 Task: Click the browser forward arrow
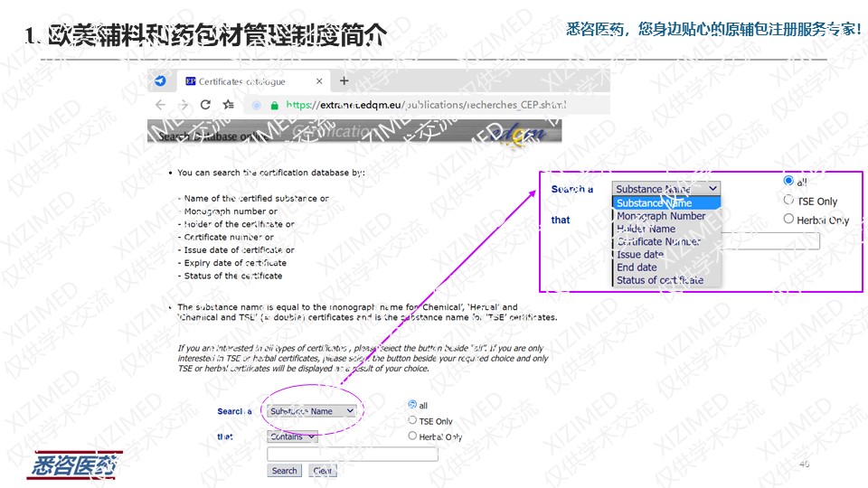tap(184, 105)
